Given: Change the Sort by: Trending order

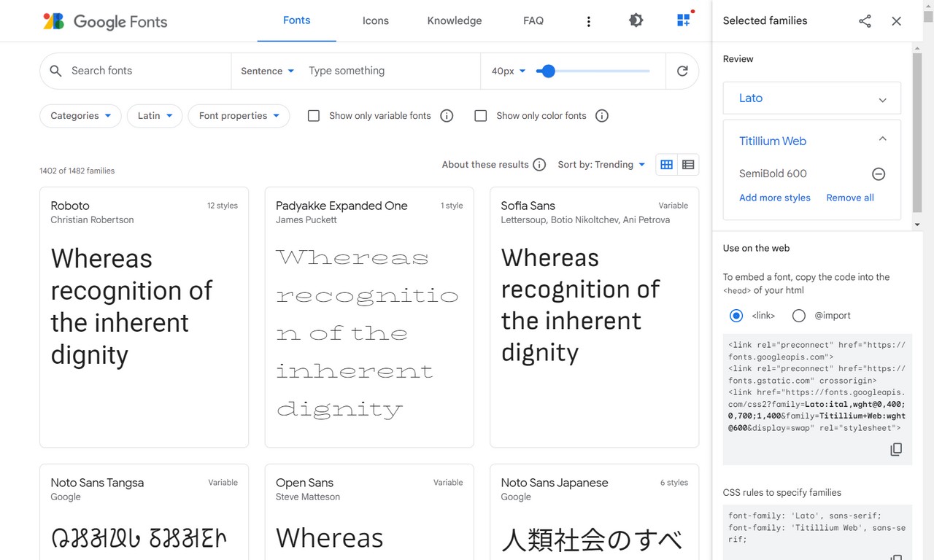Looking at the screenshot, I should point(601,165).
